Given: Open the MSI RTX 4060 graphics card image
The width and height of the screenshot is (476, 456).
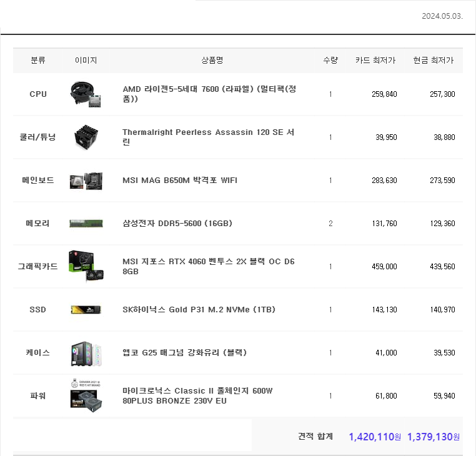Looking at the screenshot, I should (86, 267).
